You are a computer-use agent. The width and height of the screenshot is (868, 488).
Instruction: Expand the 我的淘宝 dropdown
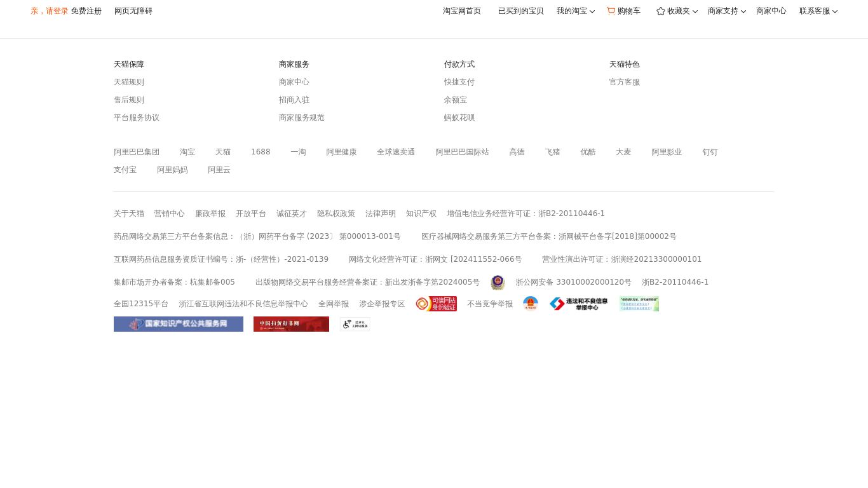point(576,11)
